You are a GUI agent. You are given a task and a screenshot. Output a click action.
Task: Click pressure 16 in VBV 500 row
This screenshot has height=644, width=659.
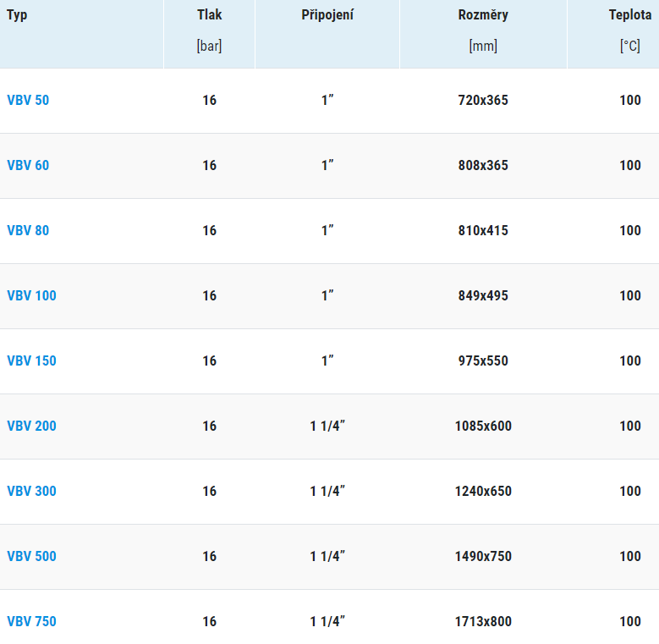(x=209, y=556)
